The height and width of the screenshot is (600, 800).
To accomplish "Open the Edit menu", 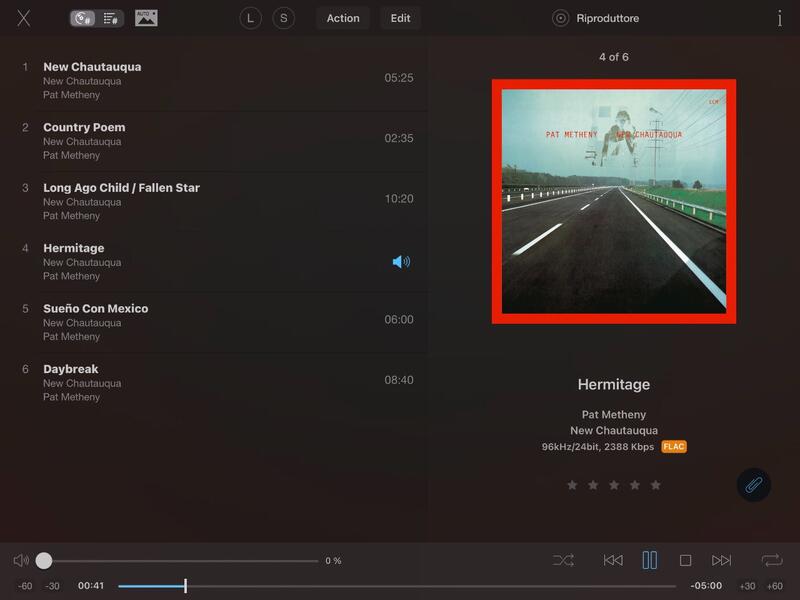I will pos(400,18).
